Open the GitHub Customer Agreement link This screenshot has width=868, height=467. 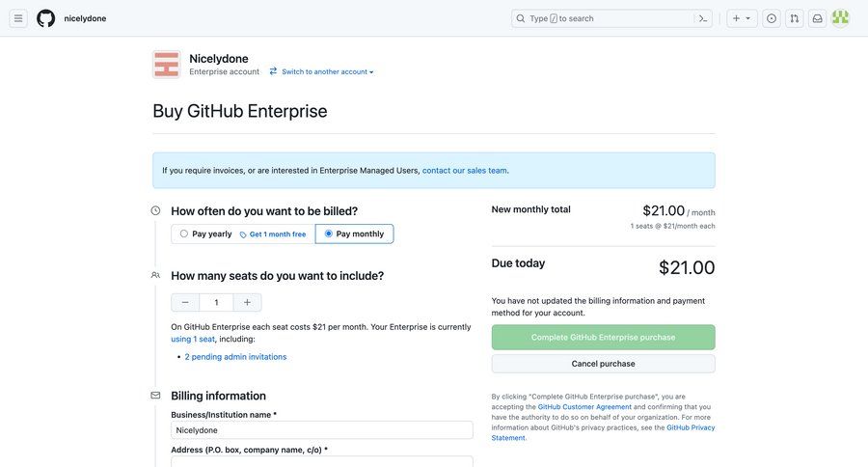click(x=584, y=406)
